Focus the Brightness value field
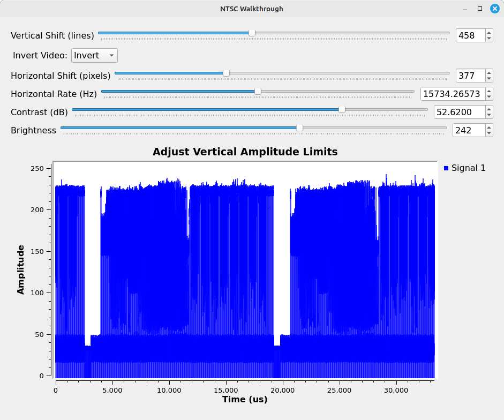504x420 pixels. click(468, 130)
